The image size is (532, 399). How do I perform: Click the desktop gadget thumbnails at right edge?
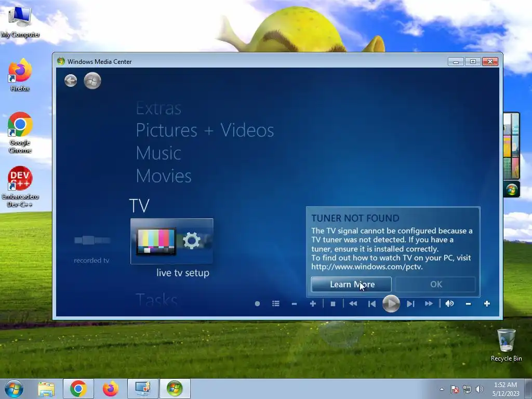(511, 146)
